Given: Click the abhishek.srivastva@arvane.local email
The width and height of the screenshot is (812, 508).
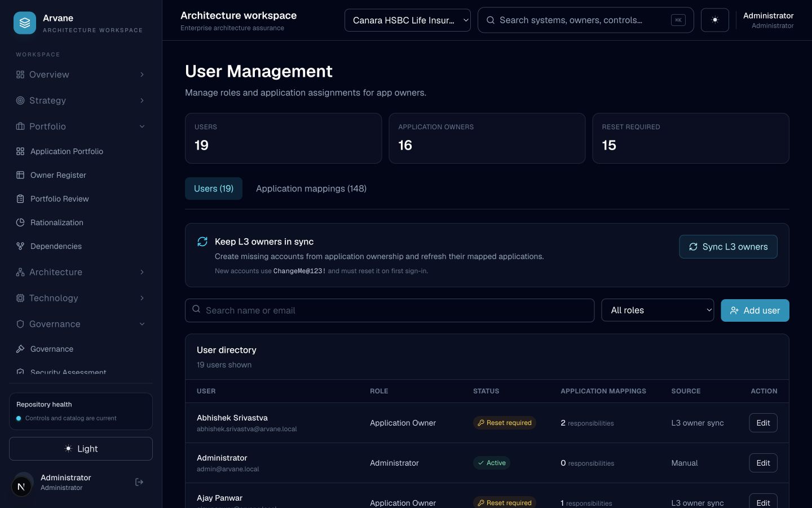Looking at the screenshot, I should pos(246,429).
